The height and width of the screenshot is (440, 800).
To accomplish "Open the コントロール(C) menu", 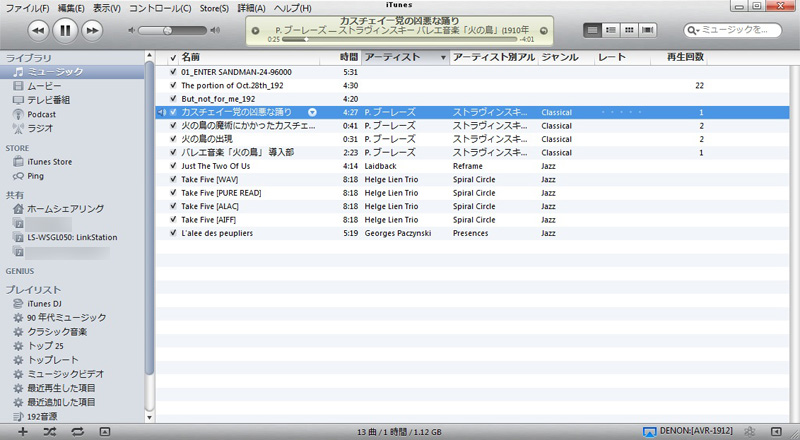I will click(160, 8).
